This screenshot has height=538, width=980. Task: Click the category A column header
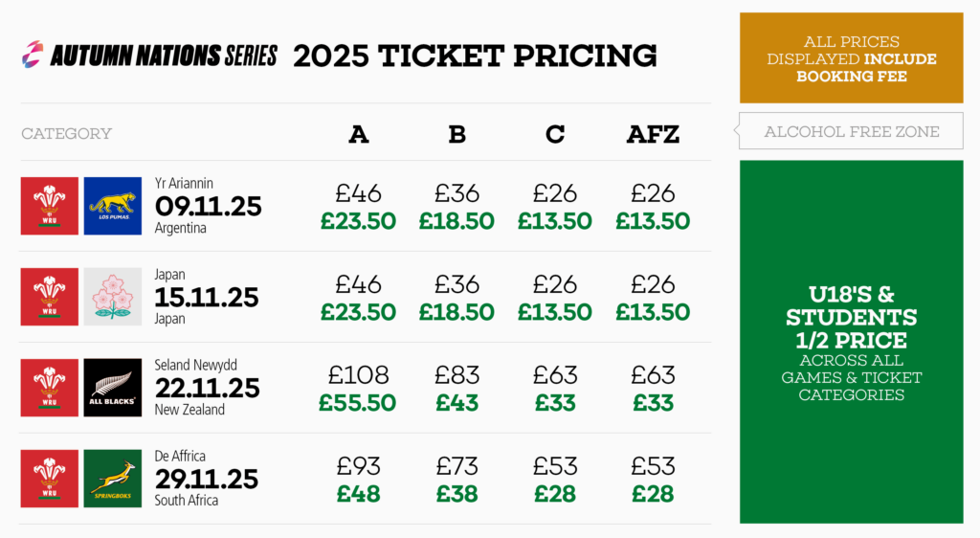coord(359,135)
